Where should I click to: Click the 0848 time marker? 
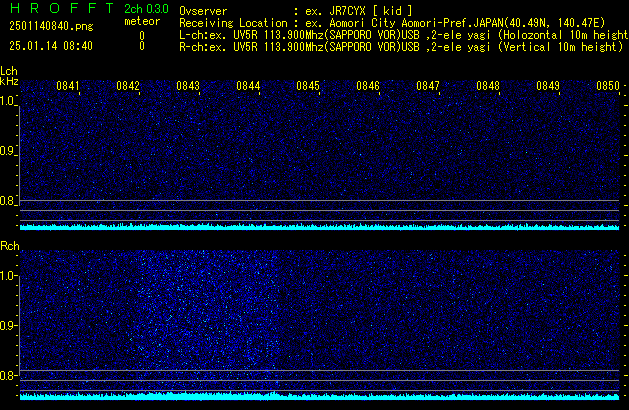tap(488, 86)
